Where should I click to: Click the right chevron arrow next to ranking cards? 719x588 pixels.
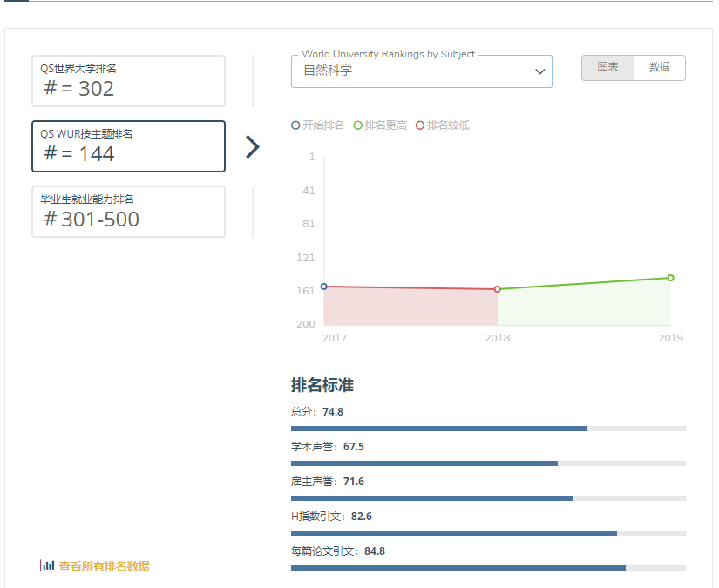[253, 147]
